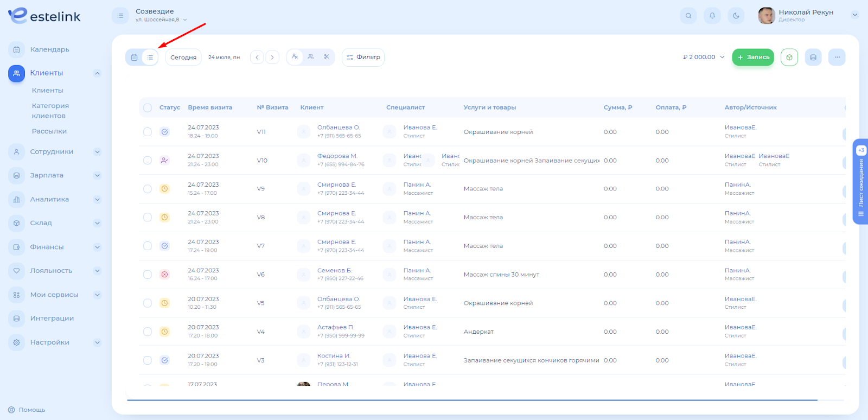Click the search icon in header
Image resolution: width=868 pixels, height=420 pixels.
point(688,16)
